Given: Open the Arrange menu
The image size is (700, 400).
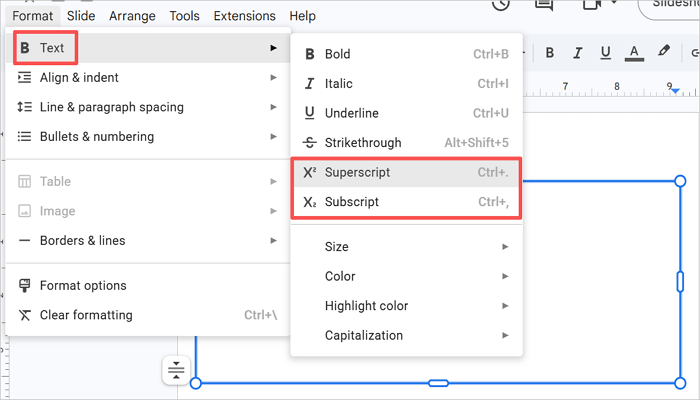Looking at the screenshot, I should point(132,16).
